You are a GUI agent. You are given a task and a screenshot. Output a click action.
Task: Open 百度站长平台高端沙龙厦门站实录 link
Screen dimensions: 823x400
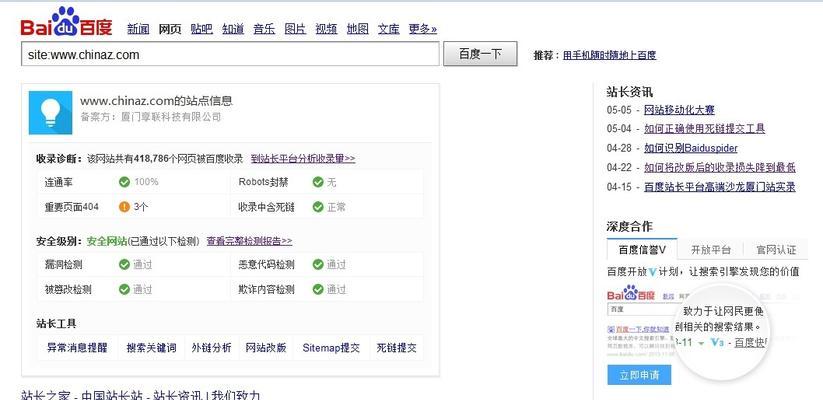(720, 187)
